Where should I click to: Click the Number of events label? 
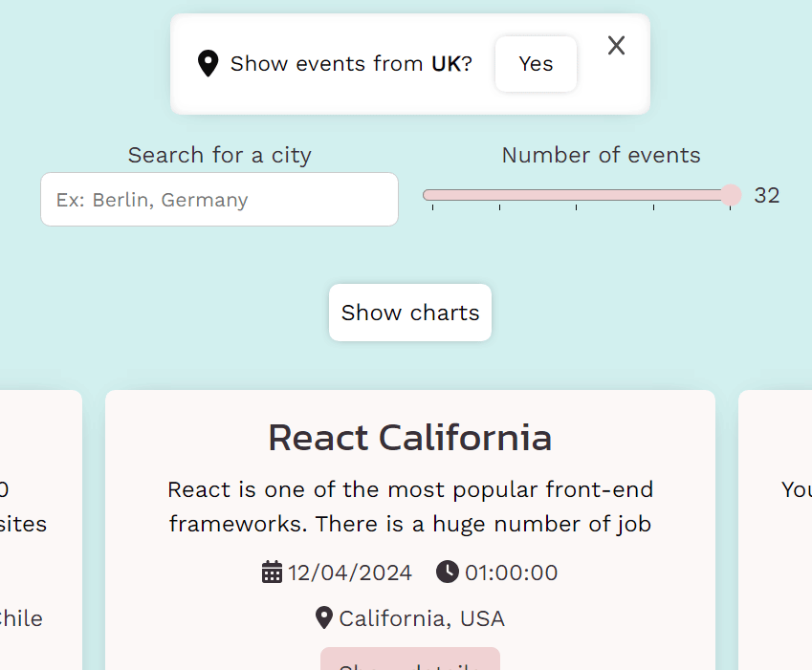[602, 155]
